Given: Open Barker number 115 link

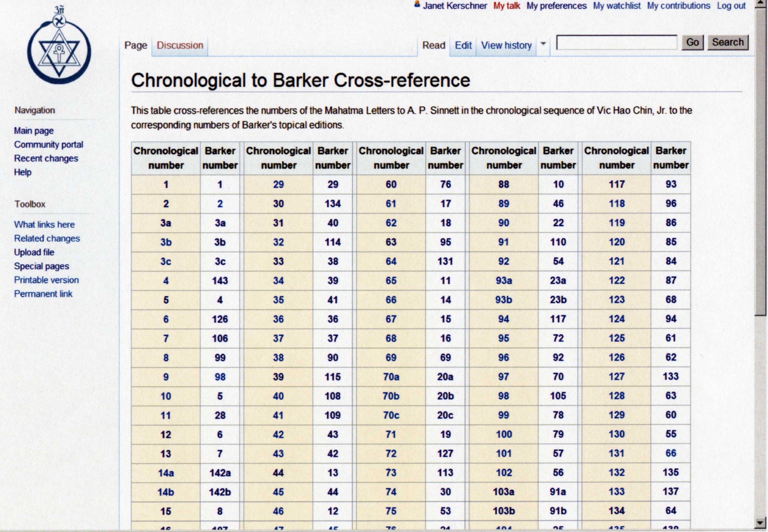Looking at the screenshot, I should [333, 377].
